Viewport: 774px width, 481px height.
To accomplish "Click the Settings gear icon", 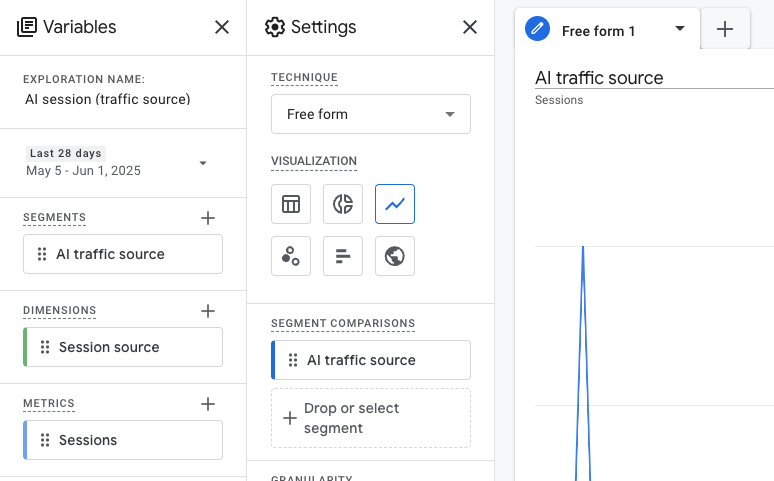I will pos(275,27).
